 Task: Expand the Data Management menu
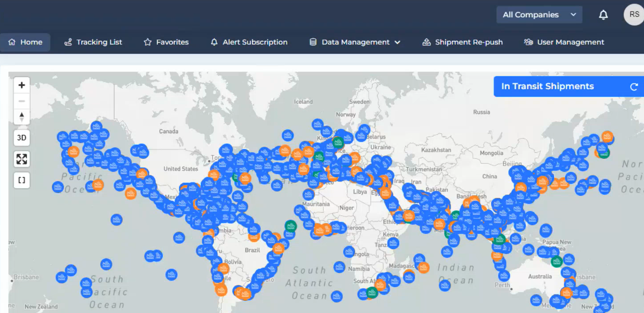(355, 42)
